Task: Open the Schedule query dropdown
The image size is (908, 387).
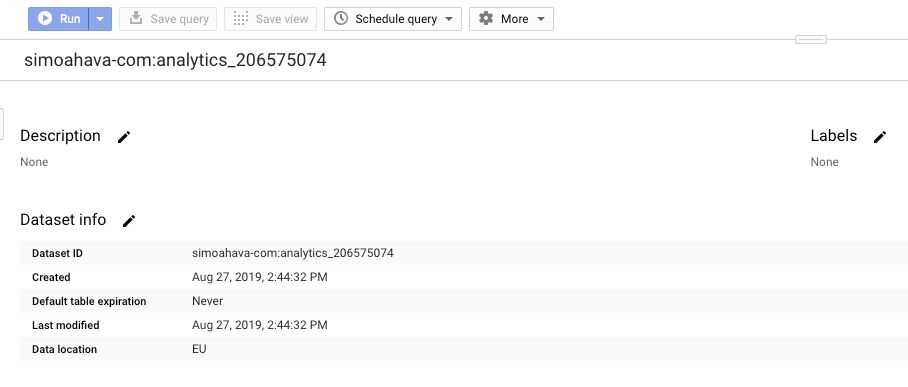Action: point(393,19)
